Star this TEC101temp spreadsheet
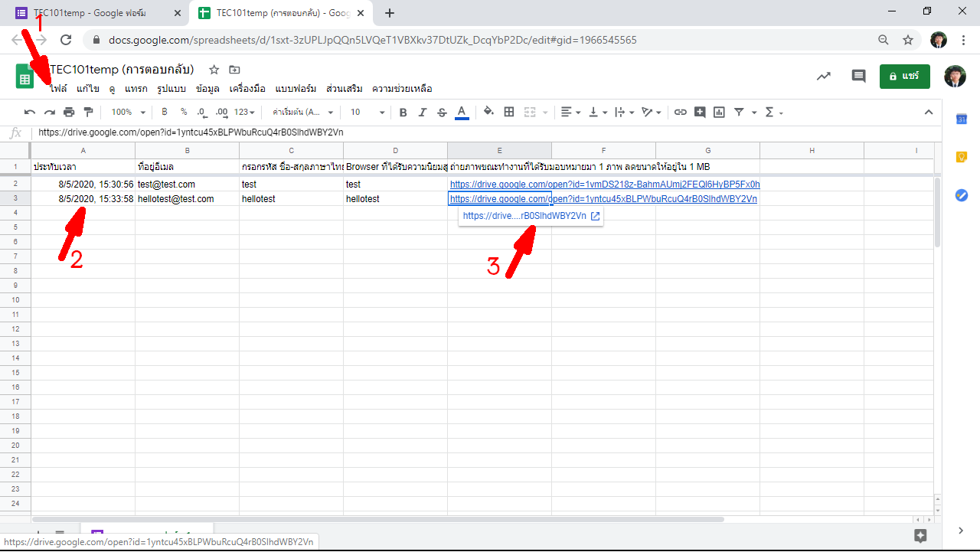Image resolution: width=980 pixels, height=552 pixels. tap(214, 70)
